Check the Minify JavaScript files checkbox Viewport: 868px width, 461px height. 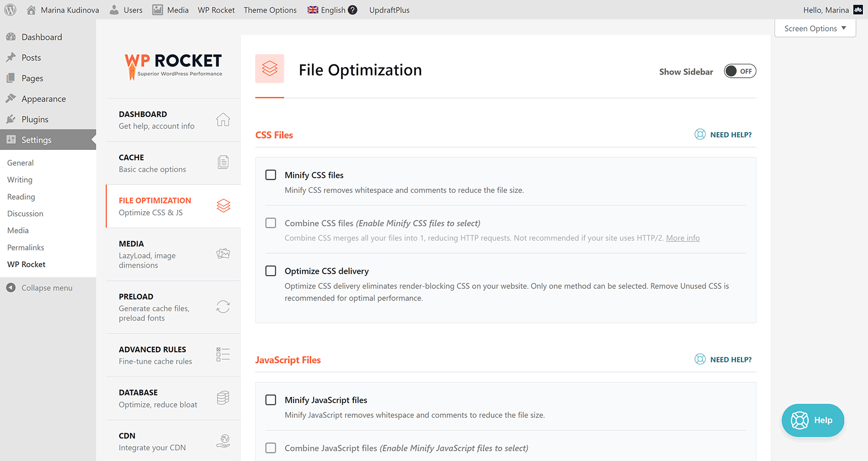(271, 400)
